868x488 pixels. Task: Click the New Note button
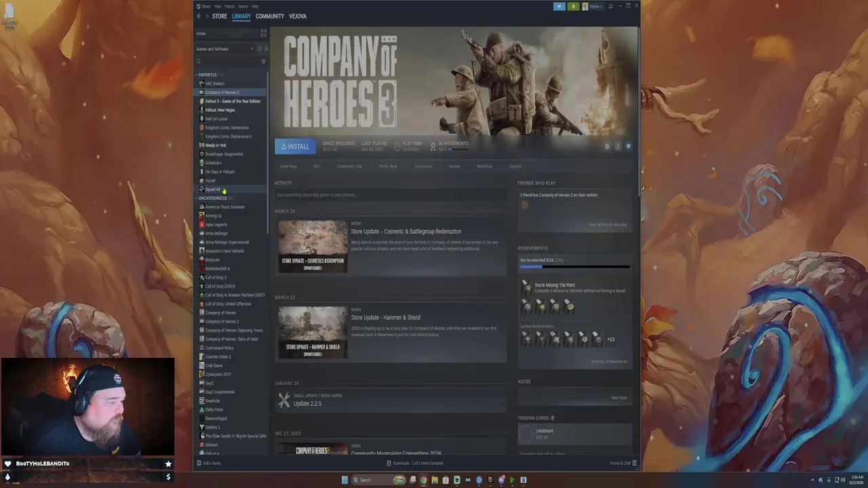click(x=619, y=398)
